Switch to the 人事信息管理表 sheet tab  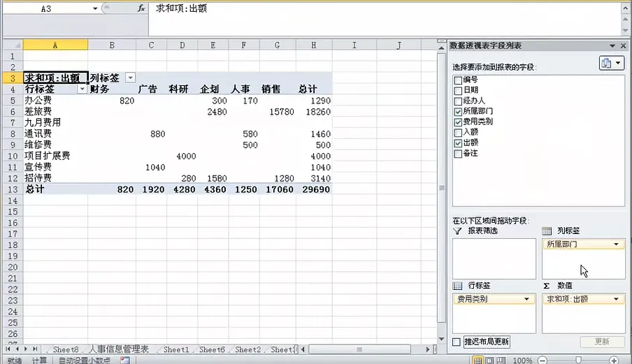pos(119,349)
